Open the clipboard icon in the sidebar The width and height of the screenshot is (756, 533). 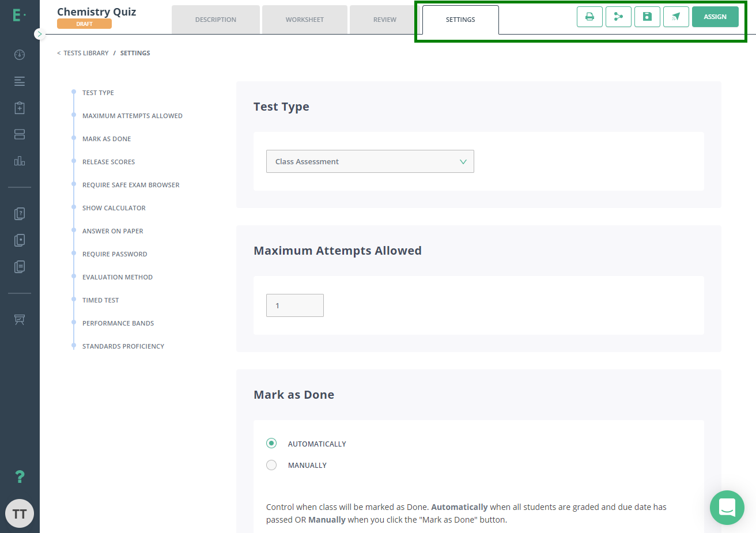19,108
